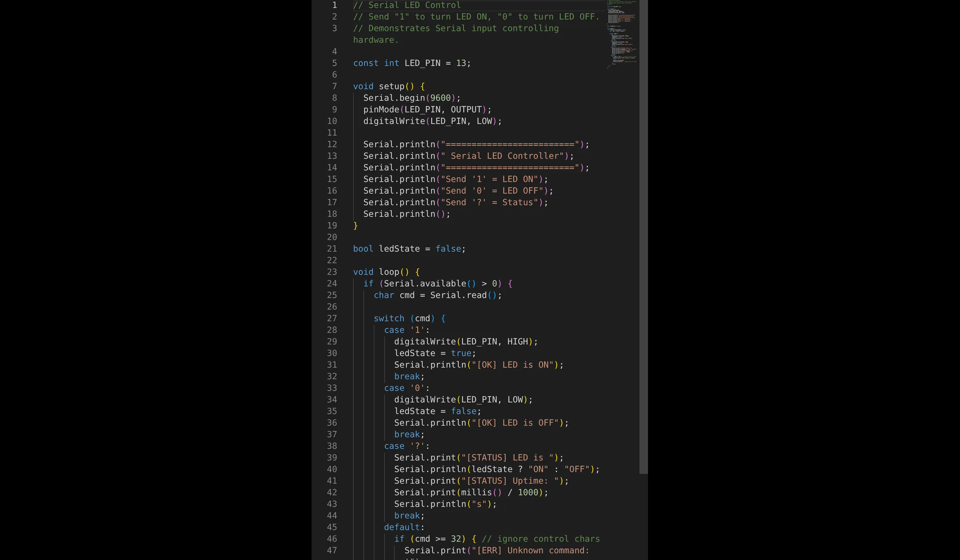This screenshot has width=960, height=560.
Task: Click 'bool ledState = false' declaration
Action: pyautogui.click(x=409, y=249)
